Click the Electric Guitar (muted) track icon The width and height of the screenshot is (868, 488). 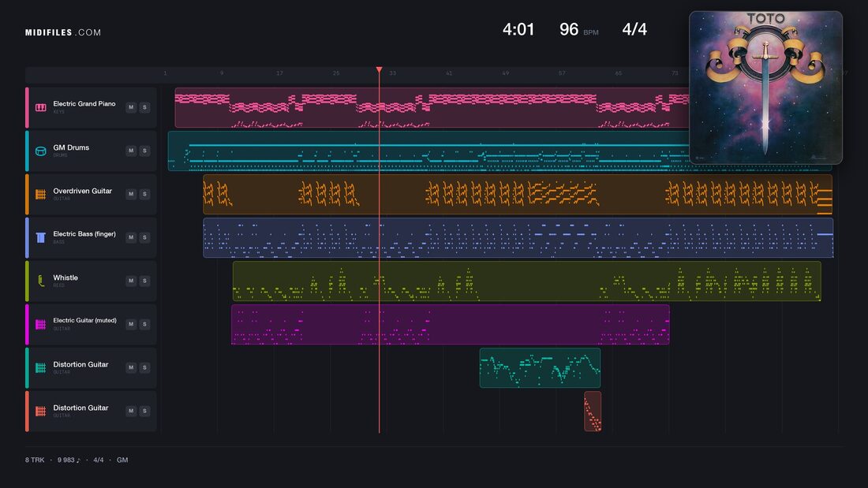pyautogui.click(x=41, y=324)
